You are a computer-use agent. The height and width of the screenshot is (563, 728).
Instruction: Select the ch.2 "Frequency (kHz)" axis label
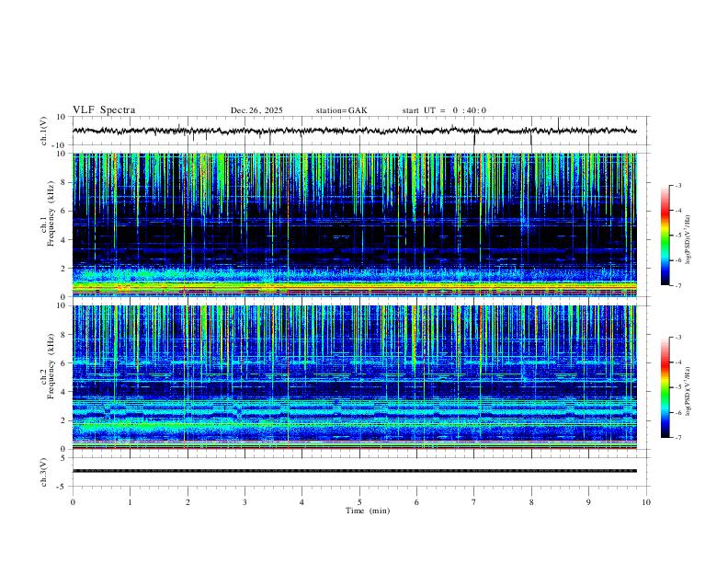tap(51, 366)
